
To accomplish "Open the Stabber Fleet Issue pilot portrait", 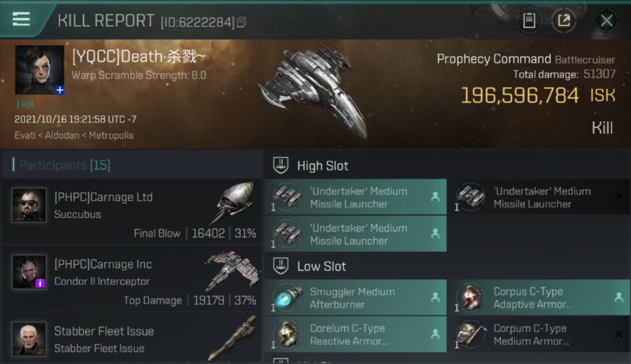I will tap(29, 339).
